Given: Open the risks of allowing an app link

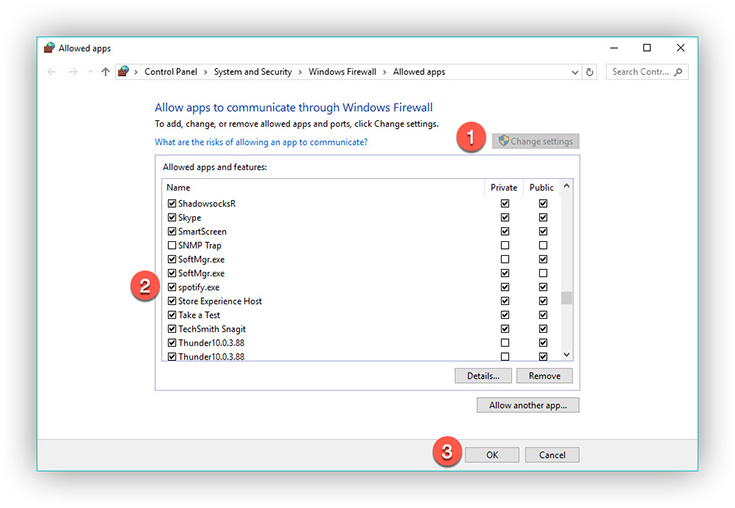Looking at the screenshot, I should point(261,142).
